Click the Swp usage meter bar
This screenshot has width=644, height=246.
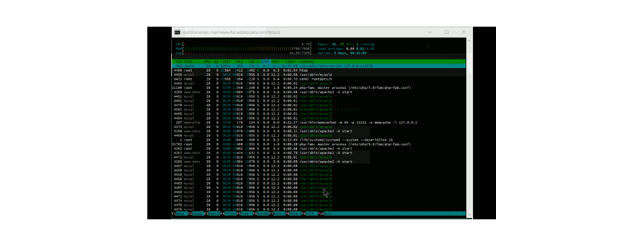244,53
